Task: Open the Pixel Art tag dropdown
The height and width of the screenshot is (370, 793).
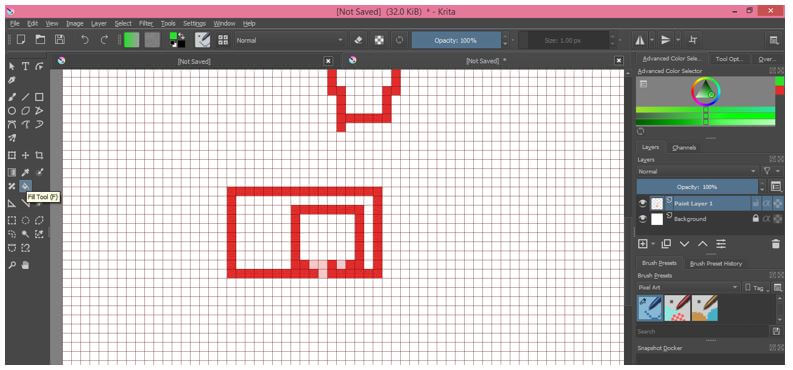Action: point(688,288)
